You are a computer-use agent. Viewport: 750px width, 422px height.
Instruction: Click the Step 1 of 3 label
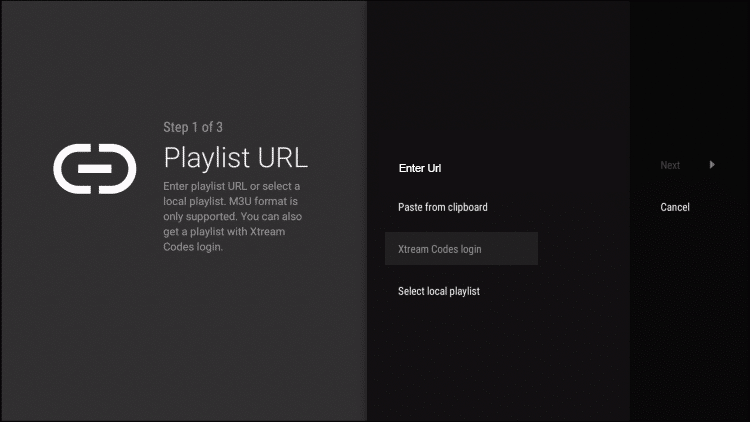coord(192,127)
